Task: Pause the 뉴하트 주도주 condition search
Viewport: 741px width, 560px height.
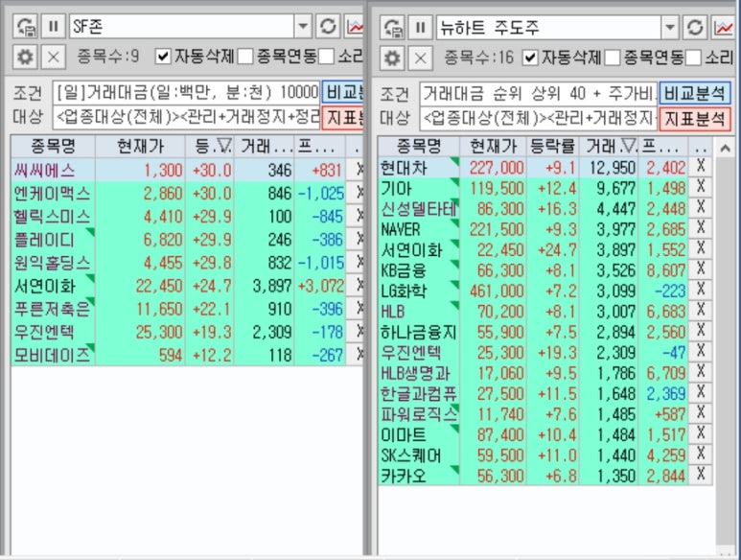Action: tap(420, 27)
